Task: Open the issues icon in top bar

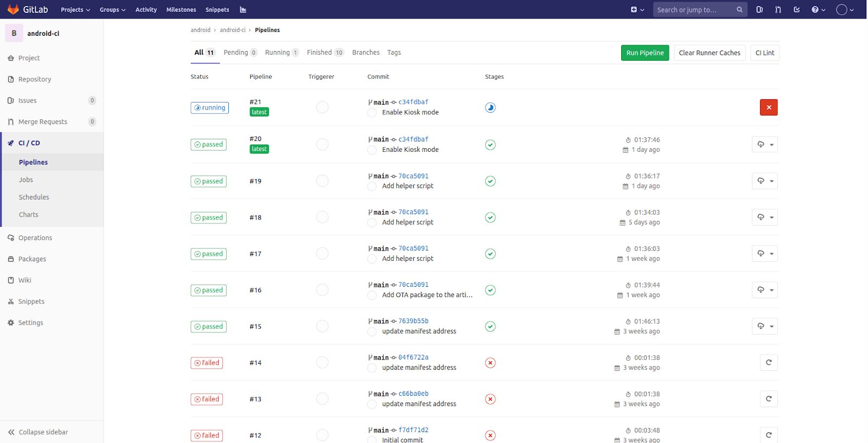Action: coord(759,10)
